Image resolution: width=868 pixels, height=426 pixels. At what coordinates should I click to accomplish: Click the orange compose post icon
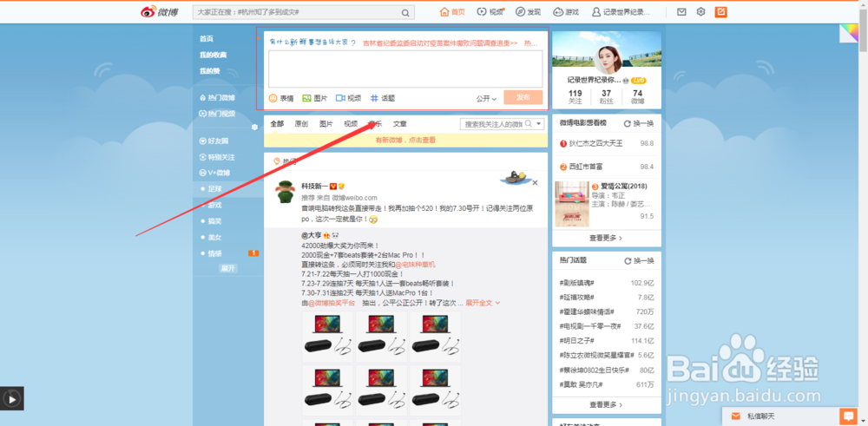pos(720,11)
